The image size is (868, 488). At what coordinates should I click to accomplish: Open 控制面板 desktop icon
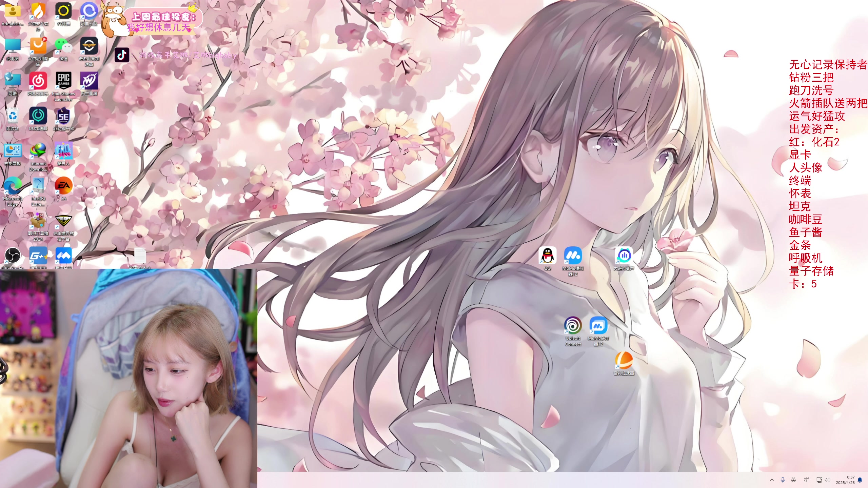(x=13, y=155)
